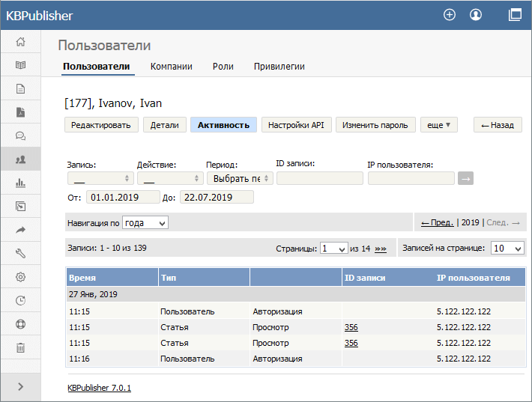532x402 pixels.
Task: Switch to the Привилегии tab
Action: 279,67
